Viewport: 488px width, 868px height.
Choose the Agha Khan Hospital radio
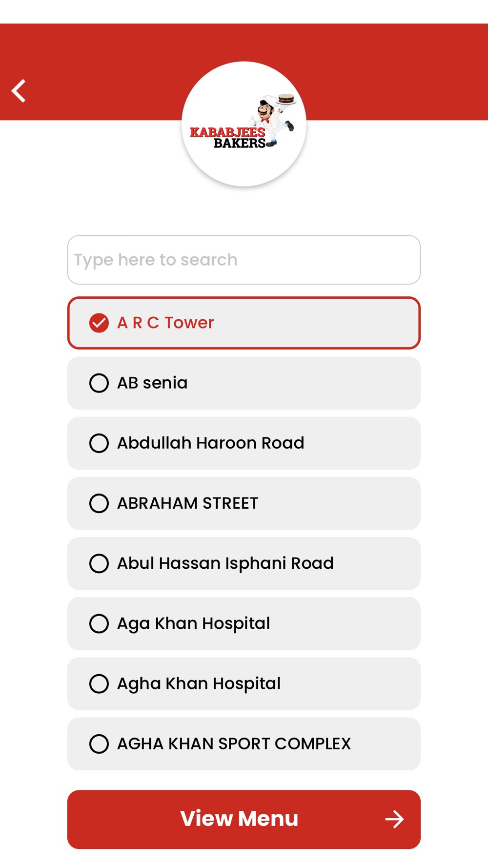point(99,683)
